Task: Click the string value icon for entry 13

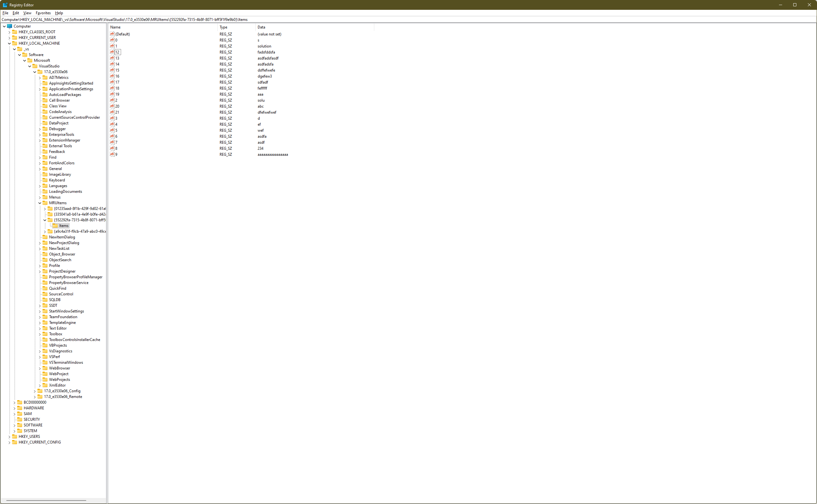Action: [x=112, y=58]
